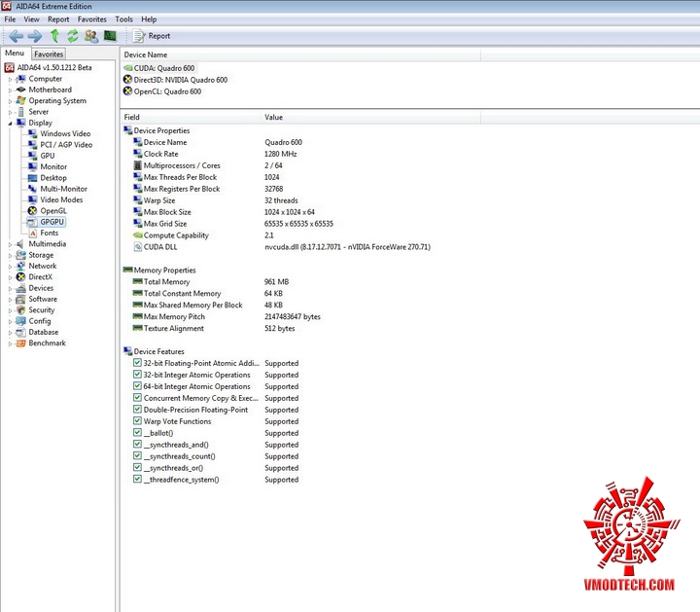Collapse the Display tree node

[x=11, y=124]
